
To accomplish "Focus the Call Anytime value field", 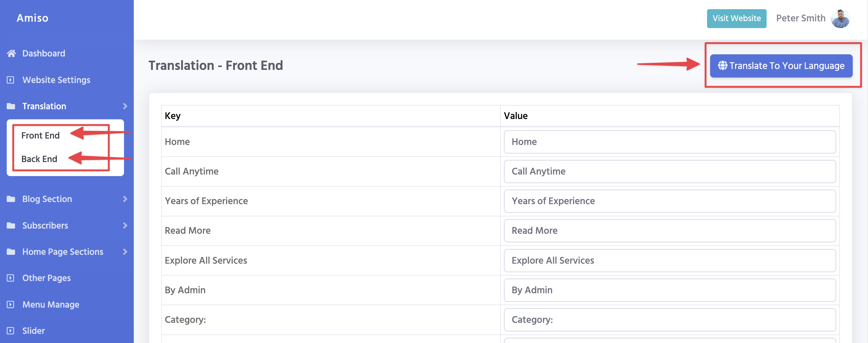I will pyautogui.click(x=669, y=171).
